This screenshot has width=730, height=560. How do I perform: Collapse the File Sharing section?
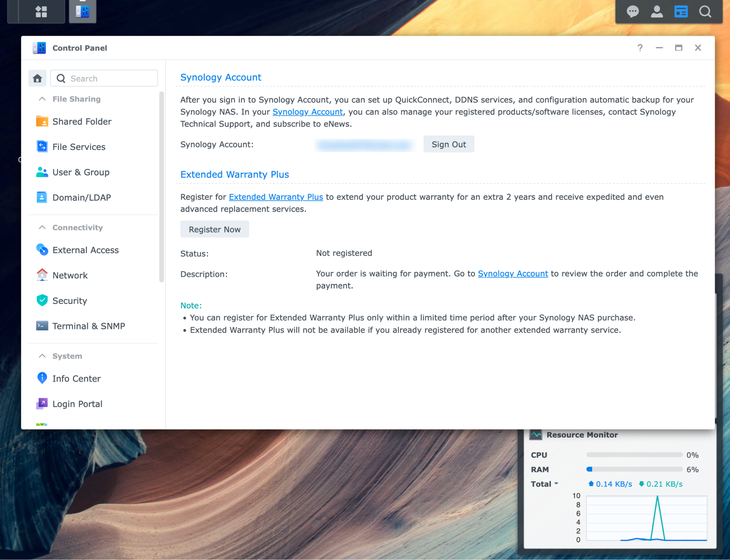42,99
